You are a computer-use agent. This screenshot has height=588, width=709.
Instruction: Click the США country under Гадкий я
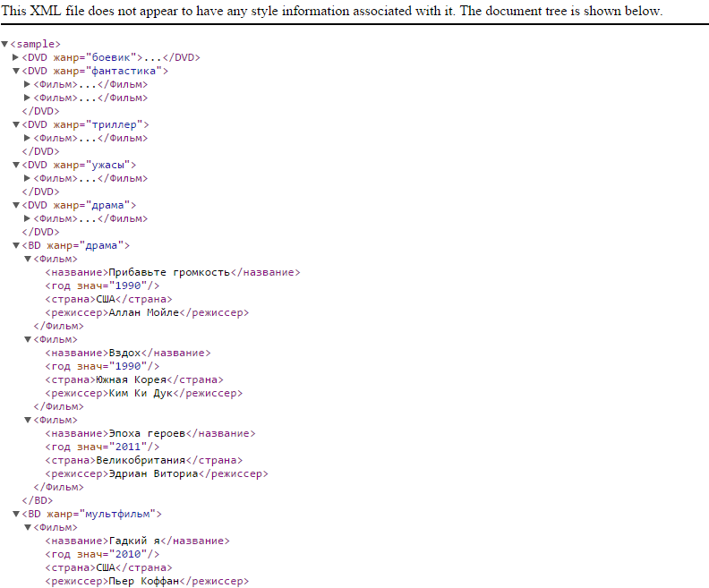pos(106,567)
